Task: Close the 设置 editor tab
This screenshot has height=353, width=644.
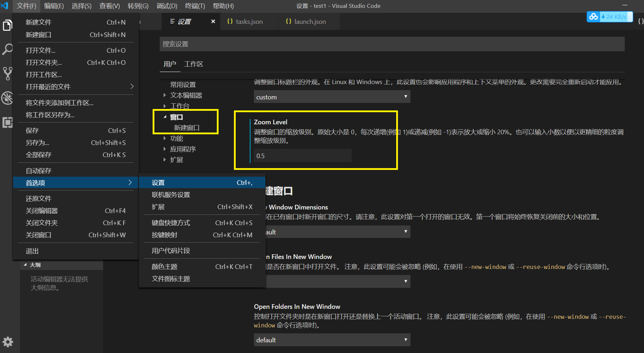Action: coord(213,21)
